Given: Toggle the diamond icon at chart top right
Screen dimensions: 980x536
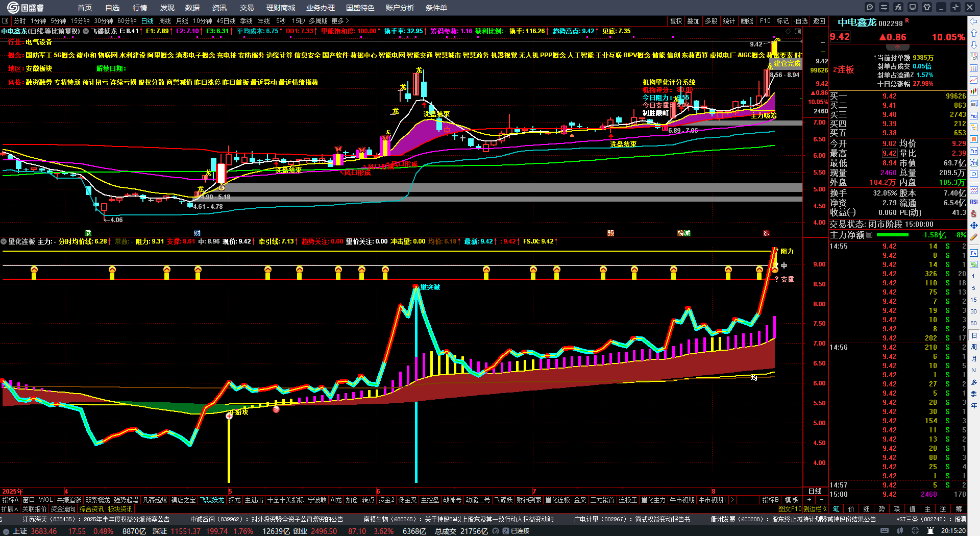Looking at the screenshot, I should tap(788, 31).
